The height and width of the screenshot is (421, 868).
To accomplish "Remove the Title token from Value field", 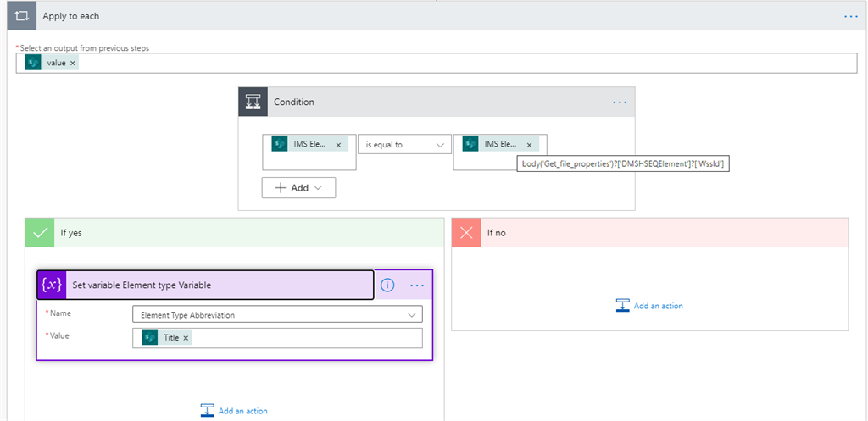I will (186, 338).
